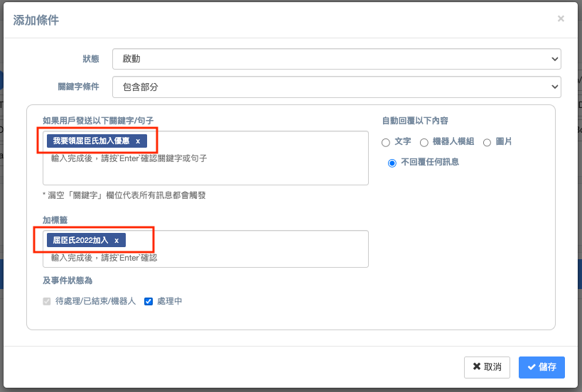The width and height of the screenshot is (582, 392).
Task: Pick the 圖片 reply radio button
Action: 487,143
